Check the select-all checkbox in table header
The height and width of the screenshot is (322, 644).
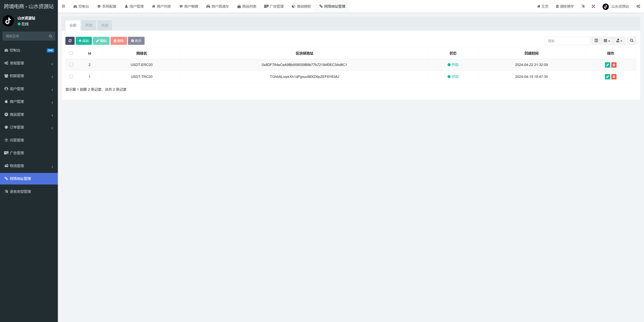coord(71,53)
